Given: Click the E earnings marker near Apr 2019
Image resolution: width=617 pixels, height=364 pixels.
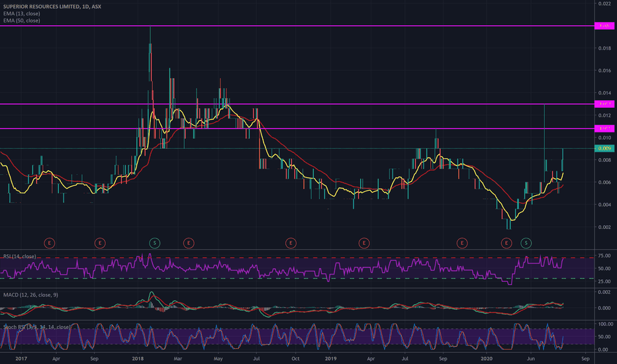Looking at the screenshot, I should 364,243.
